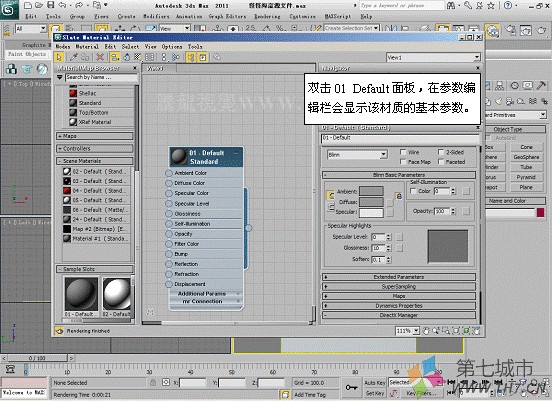Open the Material menu in Slate editor
Screen dimensions: 552x401
point(87,46)
